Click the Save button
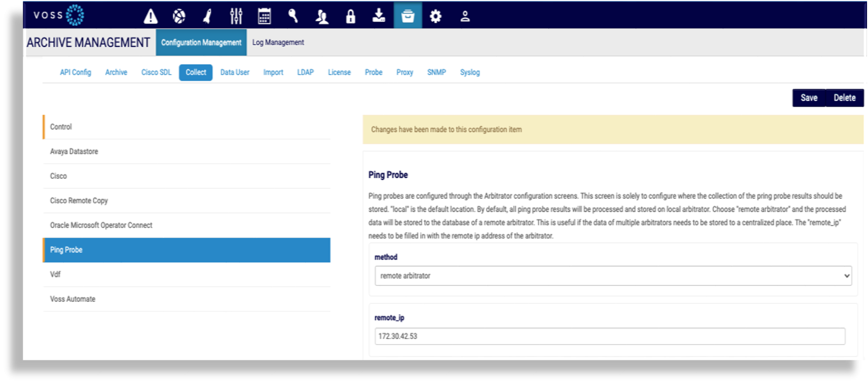The width and height of the screenshot is (868, 385). pos(809,98)
